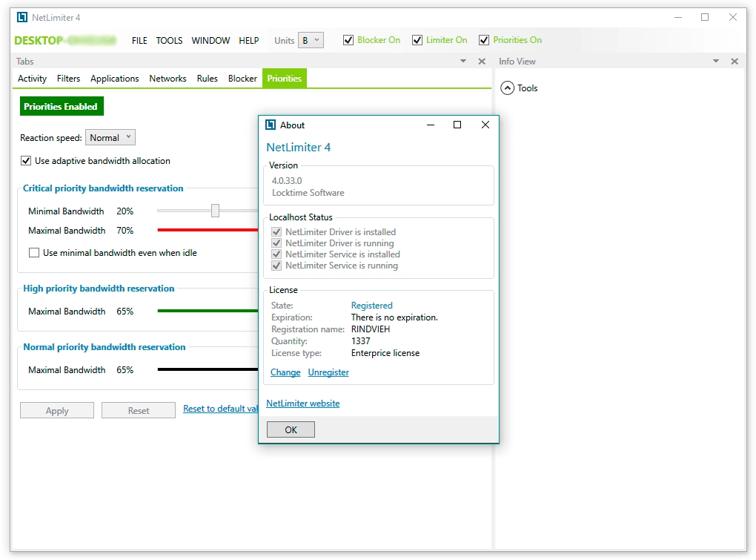Click NetLimiter Service is installed checkbox
Screen dimensions: 756x560
pos(276,254)
